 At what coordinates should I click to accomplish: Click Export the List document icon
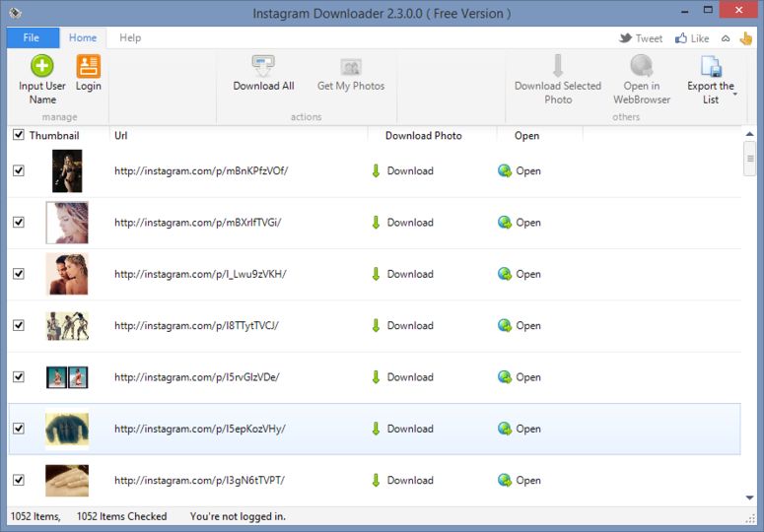click(x=711, y=66)
